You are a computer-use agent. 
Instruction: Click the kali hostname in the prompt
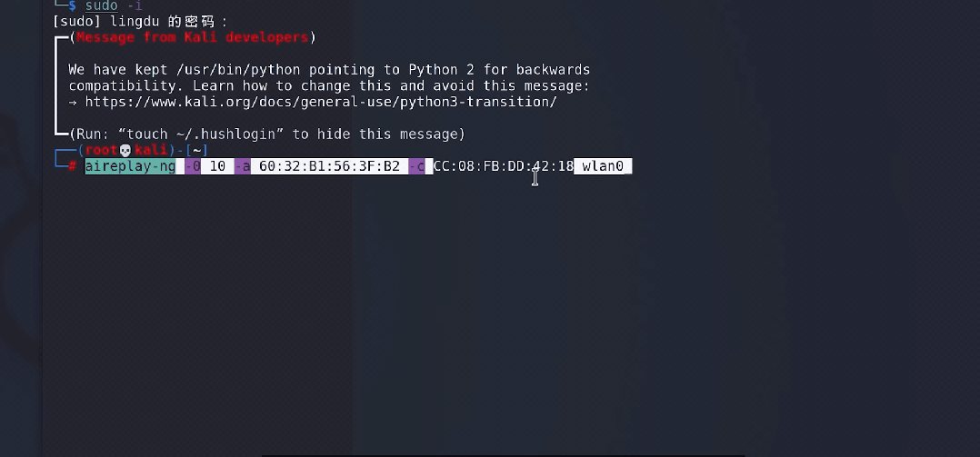click(151, 151)
